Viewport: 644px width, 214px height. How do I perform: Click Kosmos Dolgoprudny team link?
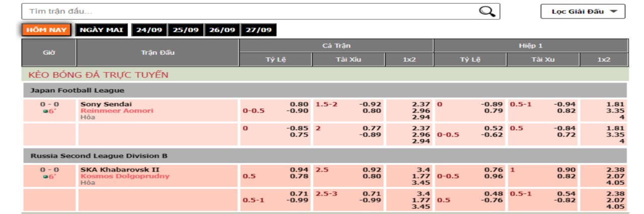[125, 176]
